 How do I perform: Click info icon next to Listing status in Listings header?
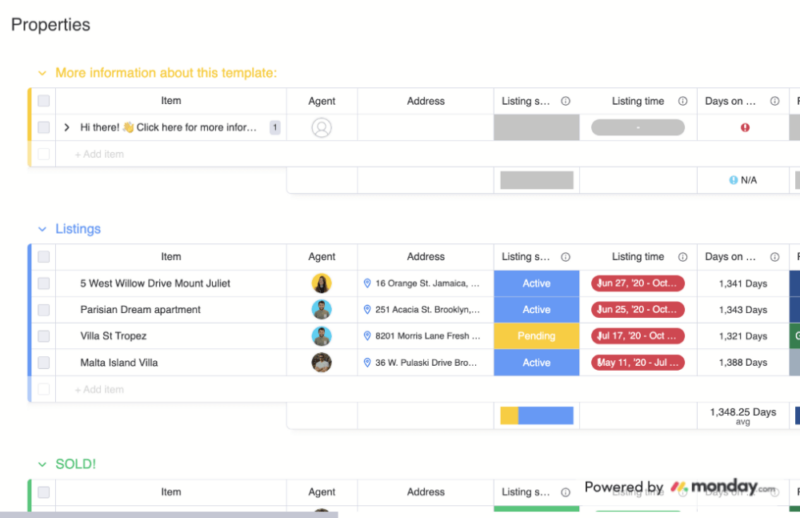point(565,257)
